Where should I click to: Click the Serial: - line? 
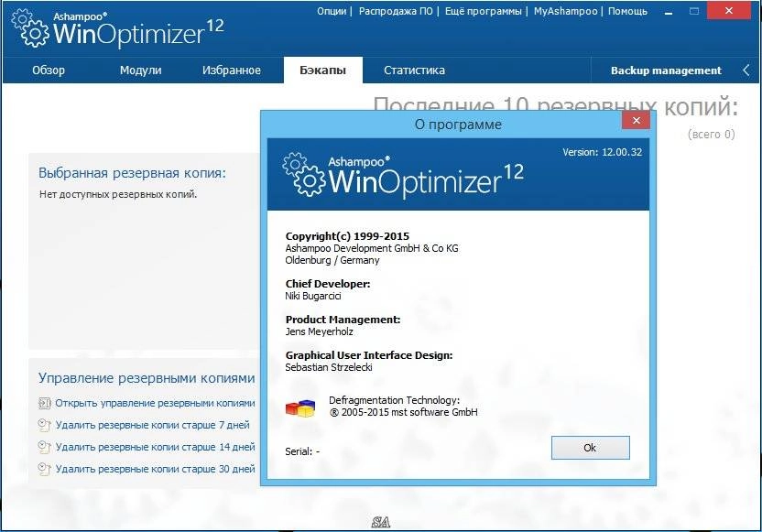tap(302, 451)
